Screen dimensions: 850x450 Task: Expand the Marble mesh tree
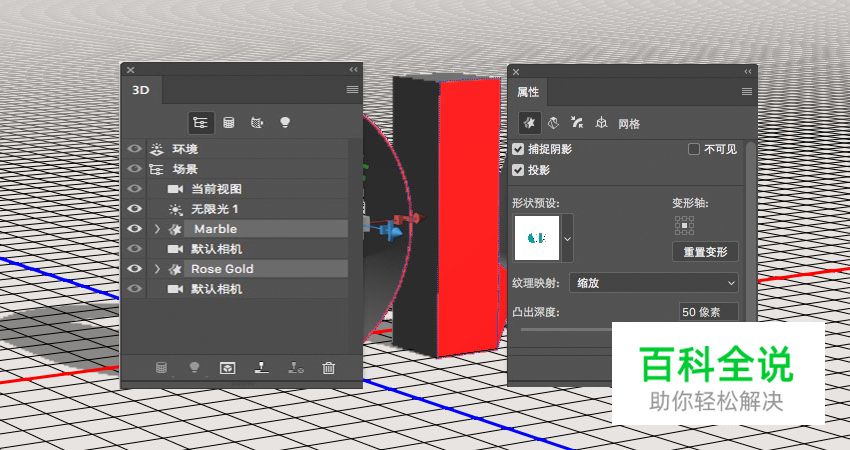157,229
